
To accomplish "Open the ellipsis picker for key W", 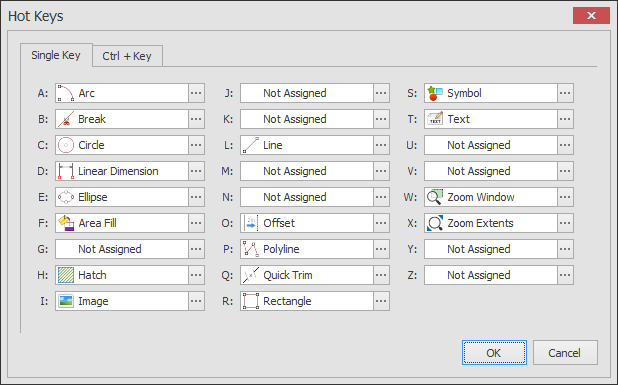I will point(565,197).
